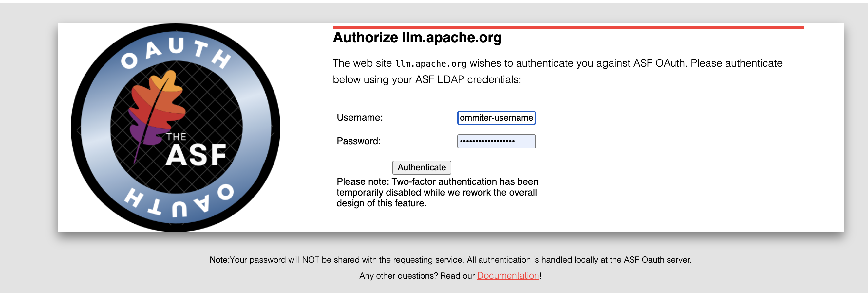Click the password-not-shared note text

click(x=450, y=260)
